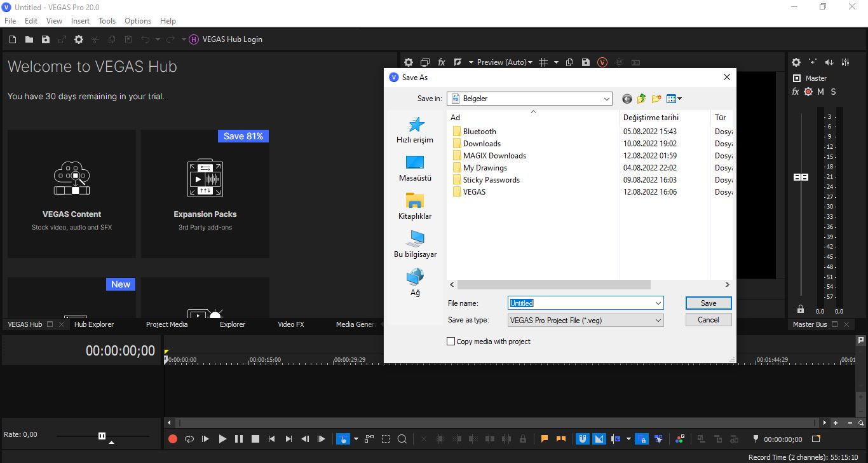This screenshot has height=463, width=868.
Task: Expand the File name dropdown arrow
Action: tap(658, 303)
